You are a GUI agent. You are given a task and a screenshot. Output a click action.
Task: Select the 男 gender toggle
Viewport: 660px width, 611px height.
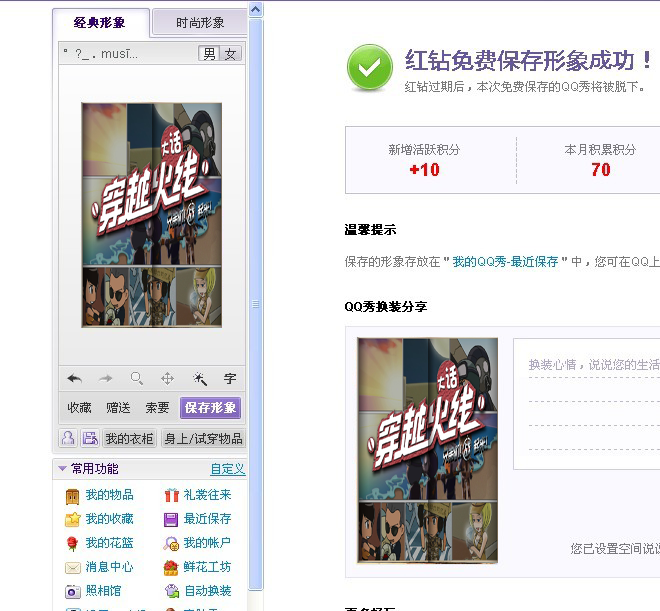(x=209, y=54)
